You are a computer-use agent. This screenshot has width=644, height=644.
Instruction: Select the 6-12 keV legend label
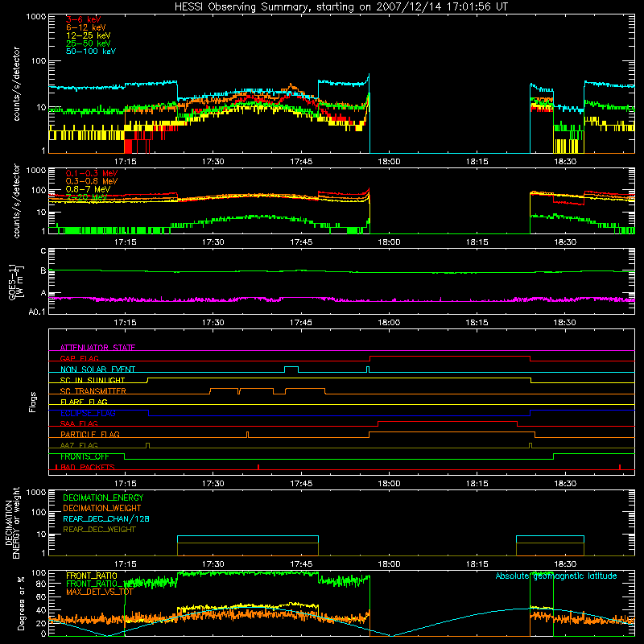point(86,27)
